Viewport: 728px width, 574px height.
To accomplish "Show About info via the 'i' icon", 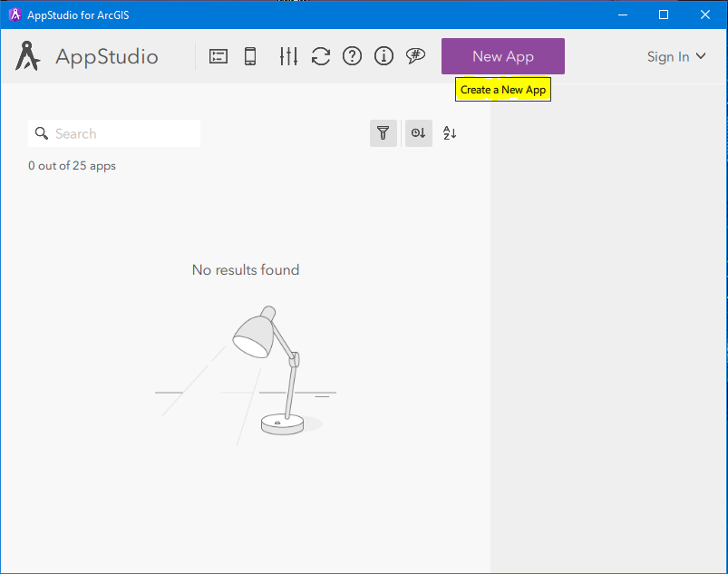I will [383, 56].
